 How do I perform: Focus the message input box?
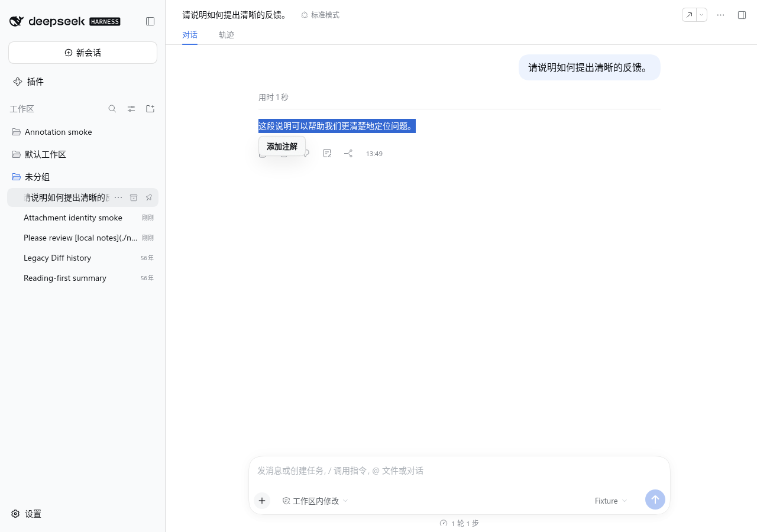click(460, 471)
